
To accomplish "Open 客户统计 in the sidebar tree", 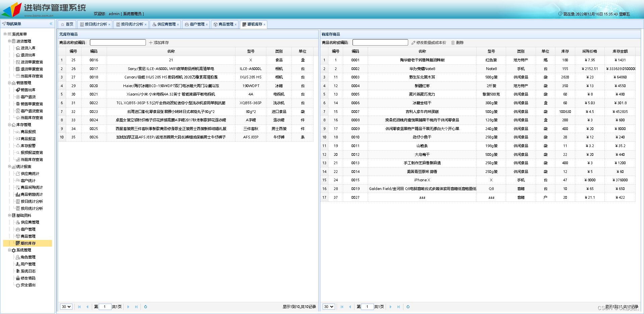I will click(x=28, y=181).
